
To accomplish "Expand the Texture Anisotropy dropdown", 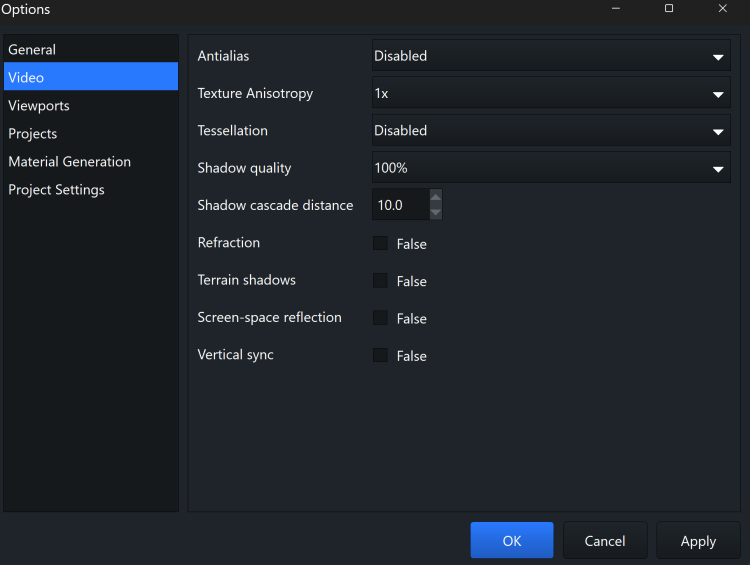I will click(x=551, y=94).
